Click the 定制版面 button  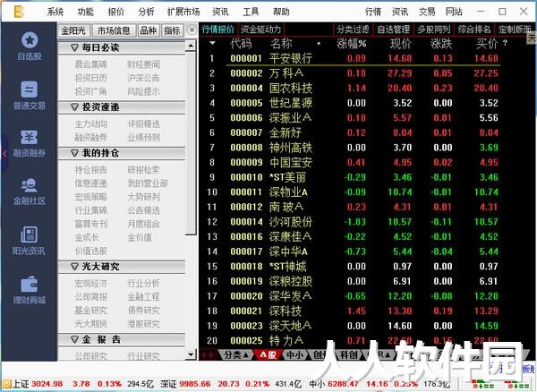[515, 30]
